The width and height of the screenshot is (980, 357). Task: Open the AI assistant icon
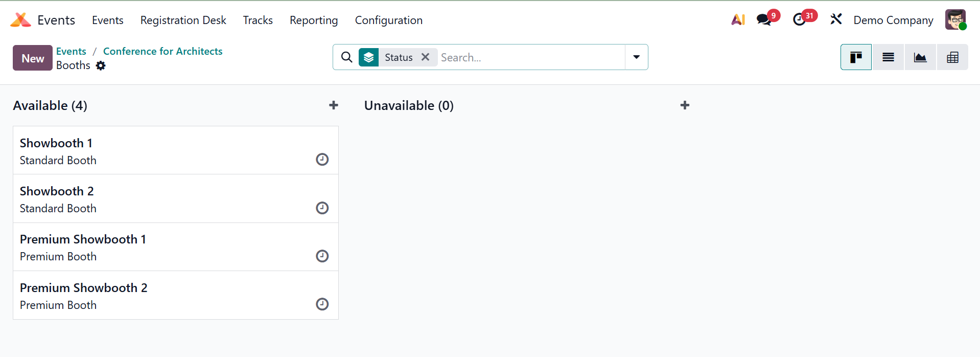pos(738,20)
